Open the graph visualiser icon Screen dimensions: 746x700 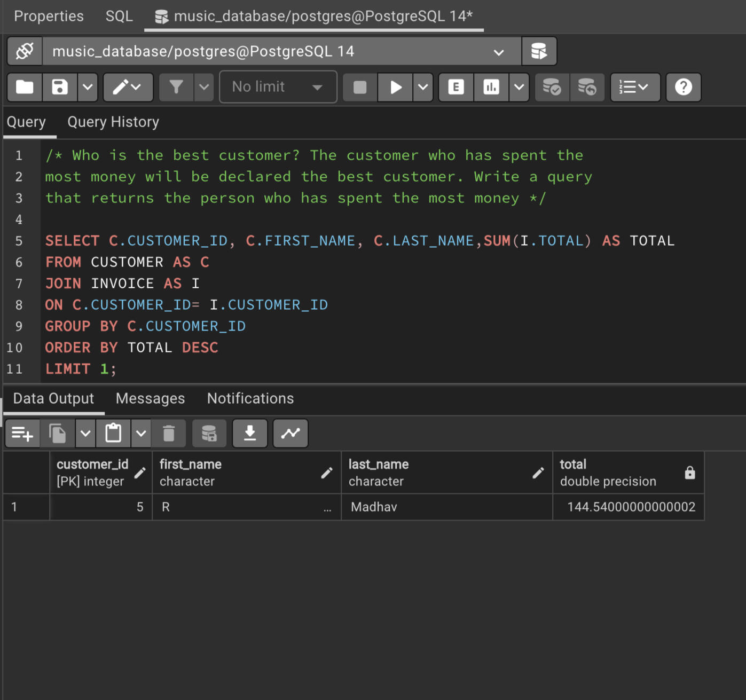point(290,433)
